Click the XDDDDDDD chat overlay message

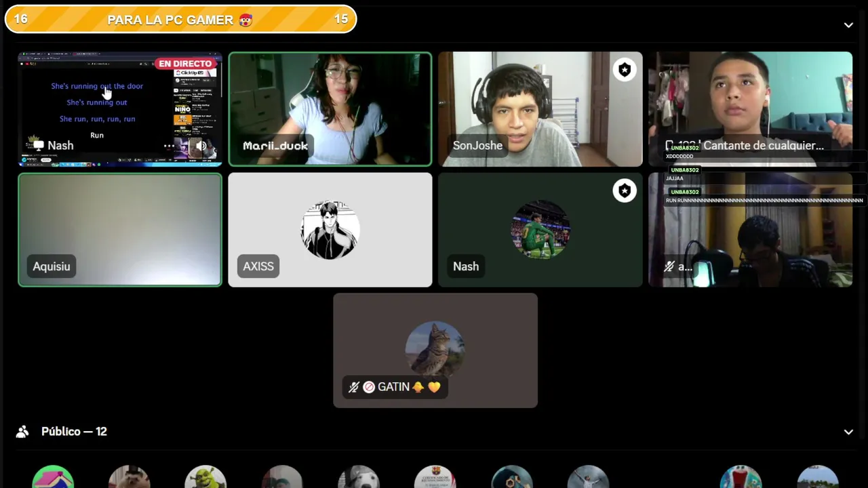679,157
